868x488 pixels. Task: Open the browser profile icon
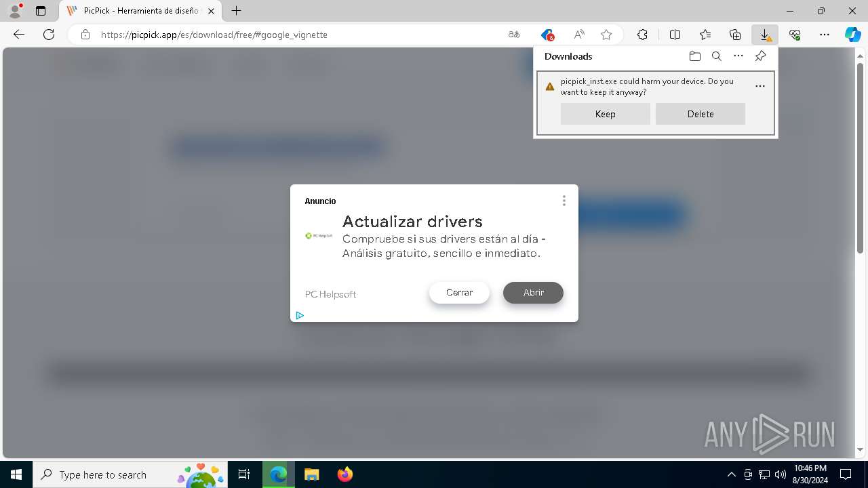coord(14,11)
